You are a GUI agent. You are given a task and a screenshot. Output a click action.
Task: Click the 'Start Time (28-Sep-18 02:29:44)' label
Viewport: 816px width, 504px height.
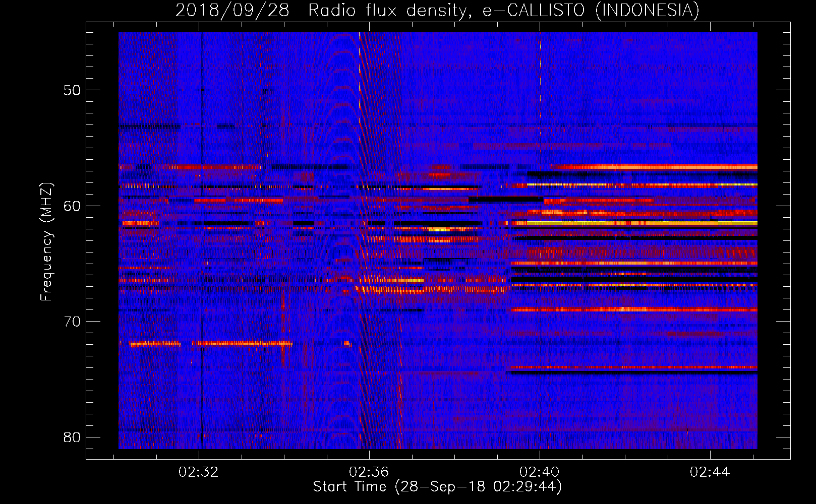click(437, 487)
